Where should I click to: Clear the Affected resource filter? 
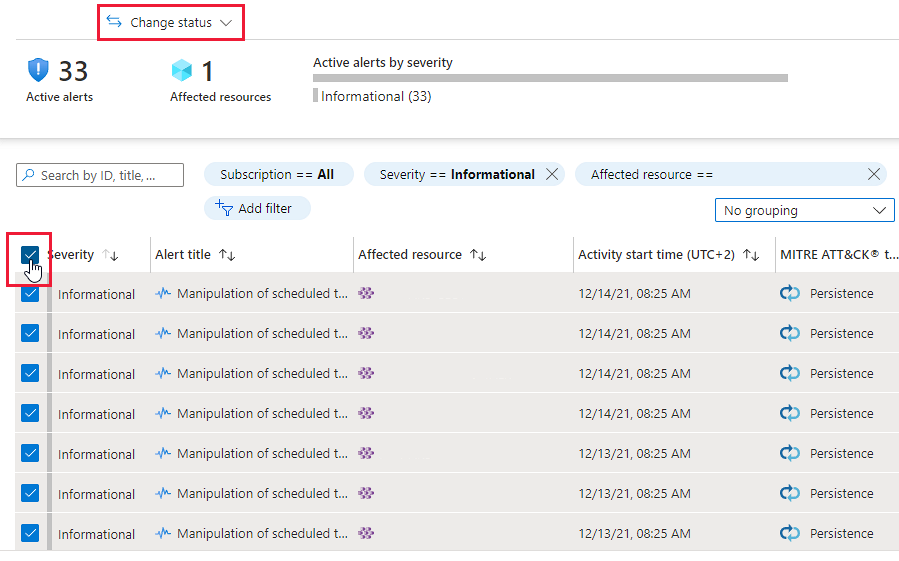[x=874, y=174]
